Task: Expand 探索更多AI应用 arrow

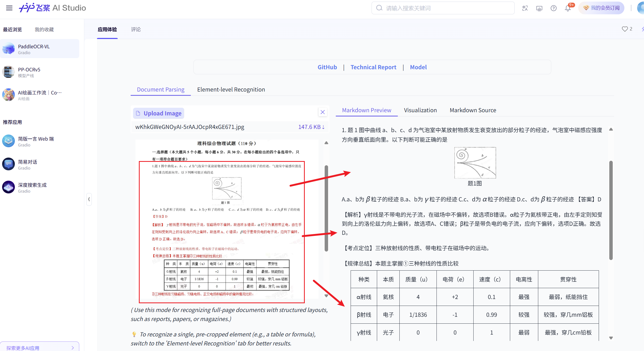Action: click(73, 348)
